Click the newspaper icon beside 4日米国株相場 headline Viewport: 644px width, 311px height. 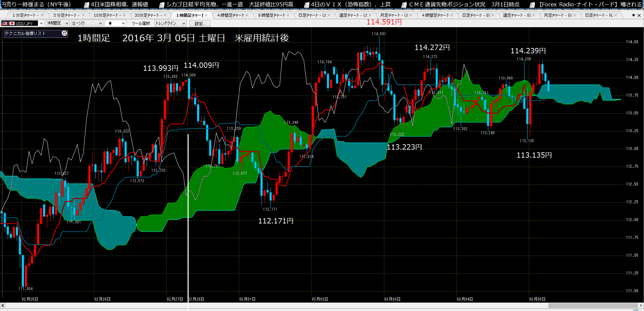[x=87, y=5]
